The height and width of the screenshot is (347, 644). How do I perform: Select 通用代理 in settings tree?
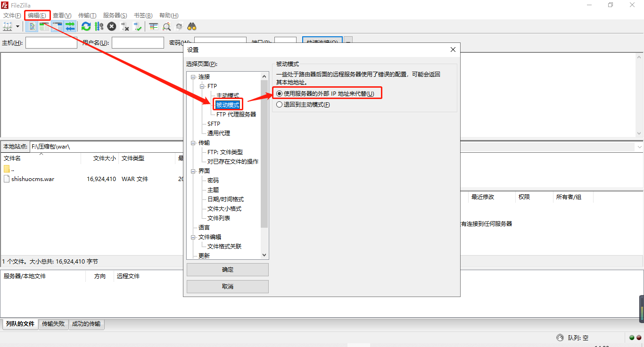pos(219,133)
